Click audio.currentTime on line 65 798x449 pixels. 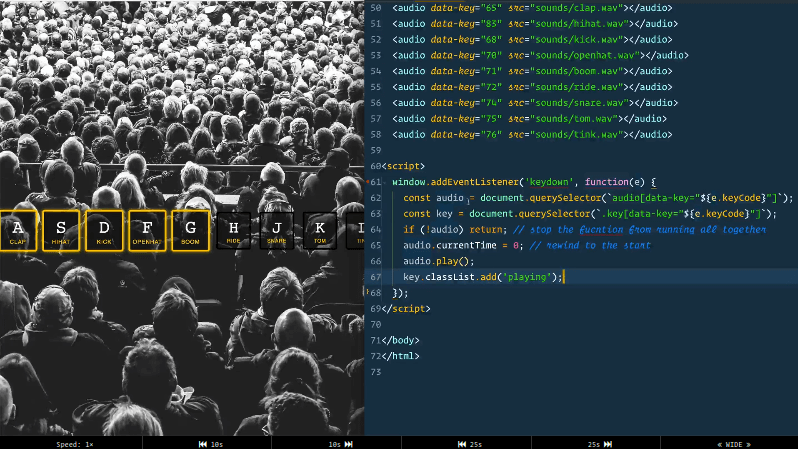tap(449, 245)
